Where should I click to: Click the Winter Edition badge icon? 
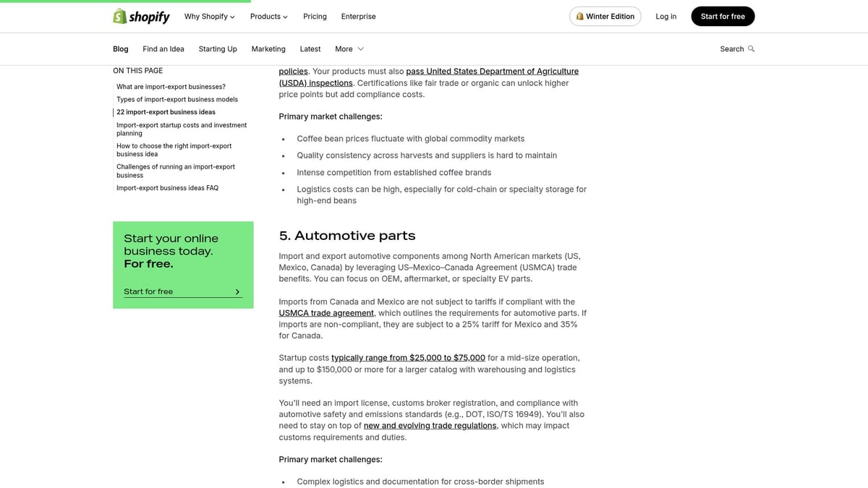[579, 15]
